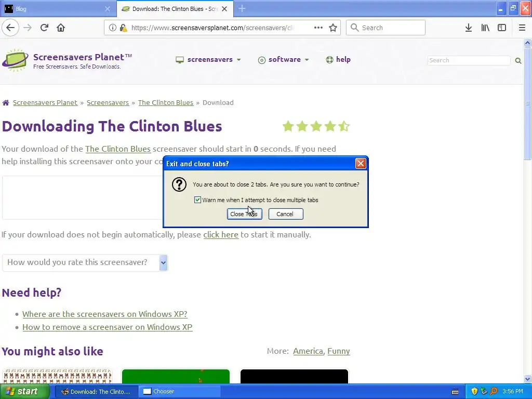Click The Clinton Blues link in paragraph
532x399 pixels.
coord(118,149)
